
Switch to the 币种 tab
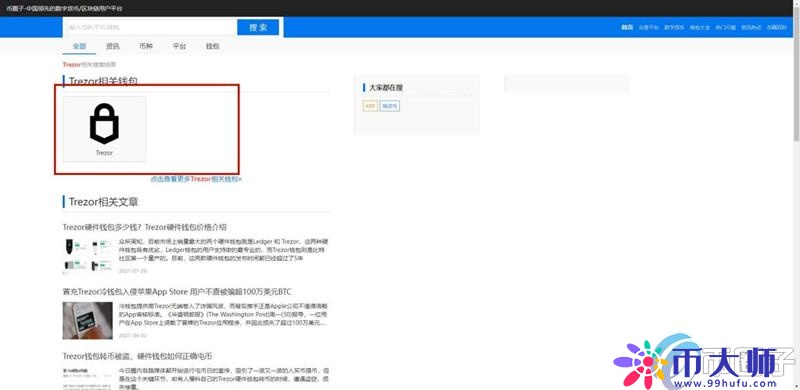pos(145,46)
